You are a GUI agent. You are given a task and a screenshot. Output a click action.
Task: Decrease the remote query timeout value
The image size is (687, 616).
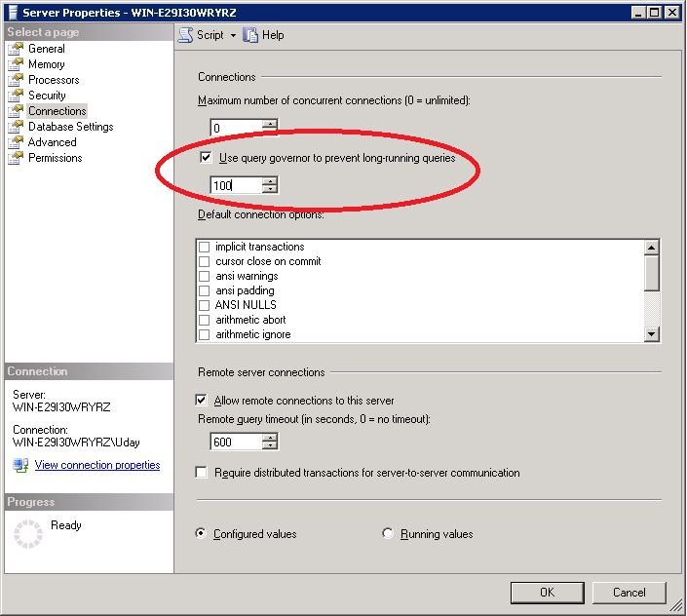270,446
